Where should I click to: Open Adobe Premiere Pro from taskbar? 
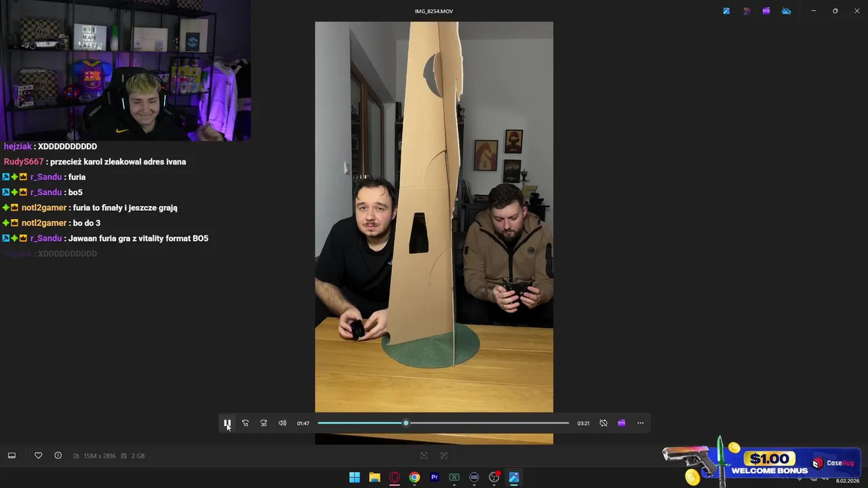point(435,477)
